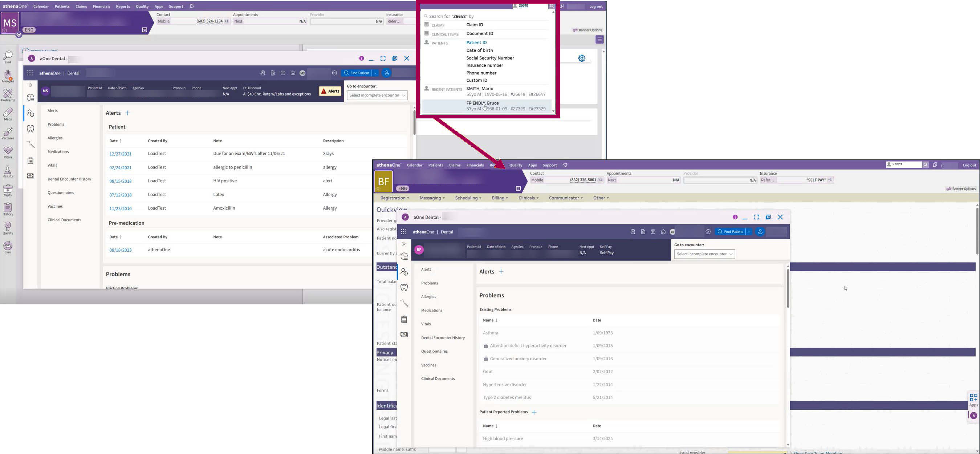Open the Clinicals dropdown menu

click(x=528, y=198)
